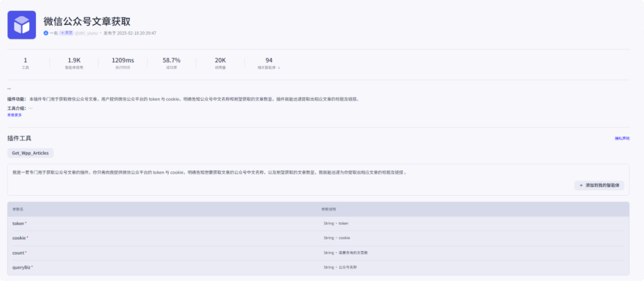This screenshot has height=281, width=644.
Task: Open the @zhl_yiyou author handle
Action: coord(86,33)
